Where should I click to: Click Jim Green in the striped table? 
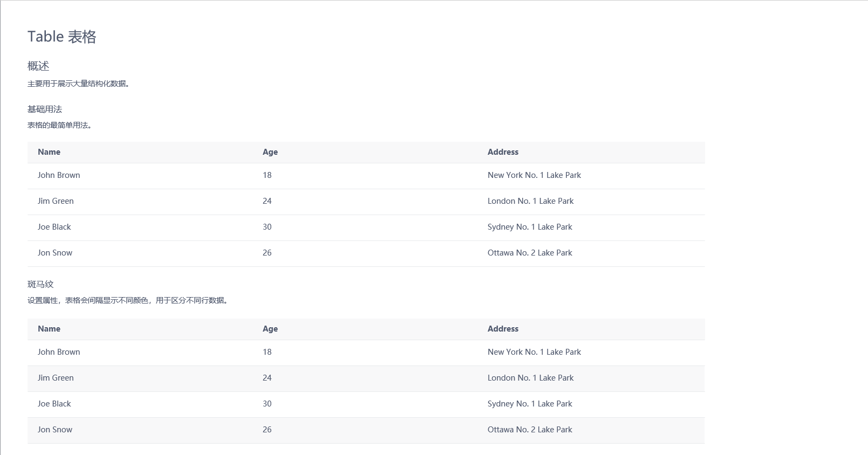(x=56, y=378)
